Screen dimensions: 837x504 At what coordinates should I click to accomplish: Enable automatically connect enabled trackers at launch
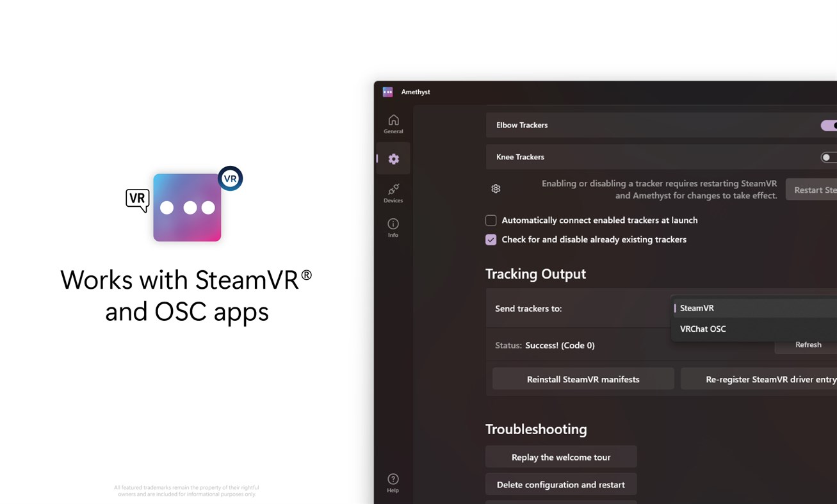tap(491, 220)
